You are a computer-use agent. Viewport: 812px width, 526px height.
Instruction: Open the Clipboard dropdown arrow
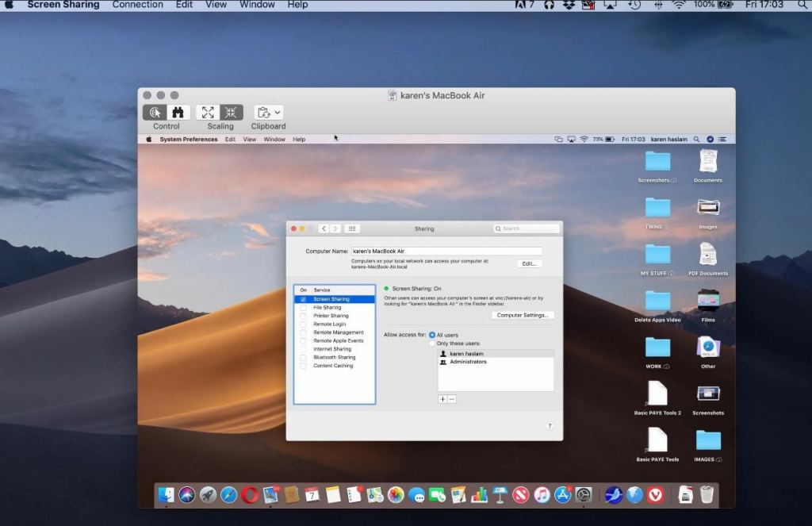278,113
